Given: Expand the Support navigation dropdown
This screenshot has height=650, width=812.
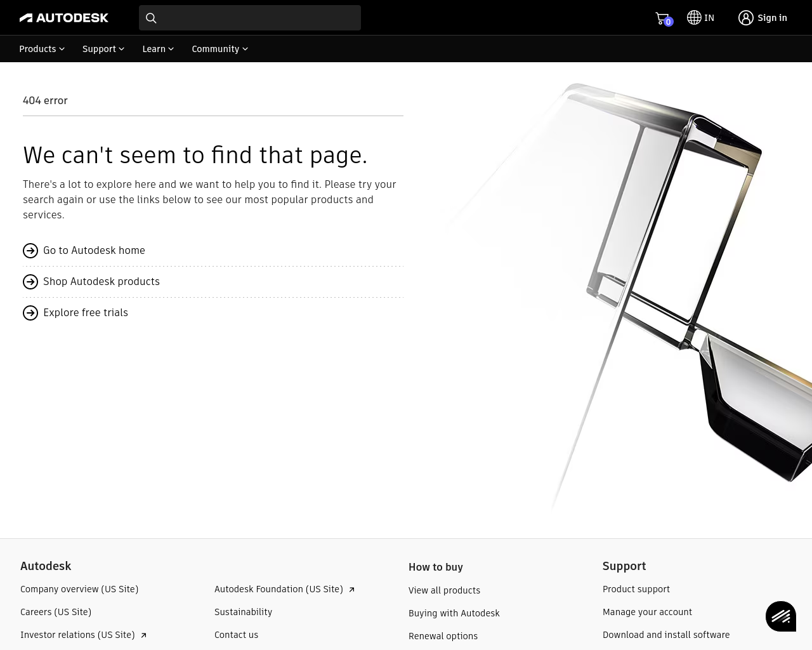Looking at the screenshot, I should 103,49.
